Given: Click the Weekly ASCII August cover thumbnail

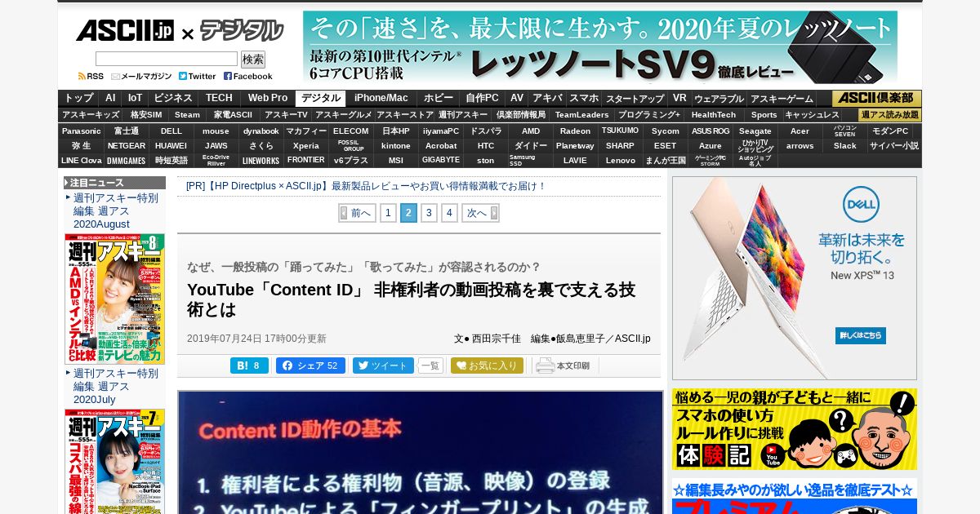Looking at the screenshot, I should 114,299.
